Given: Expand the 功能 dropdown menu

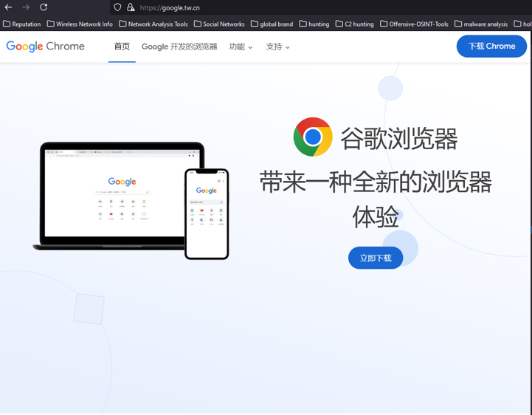Looking at the screenshot, I should tap(241, 47).
